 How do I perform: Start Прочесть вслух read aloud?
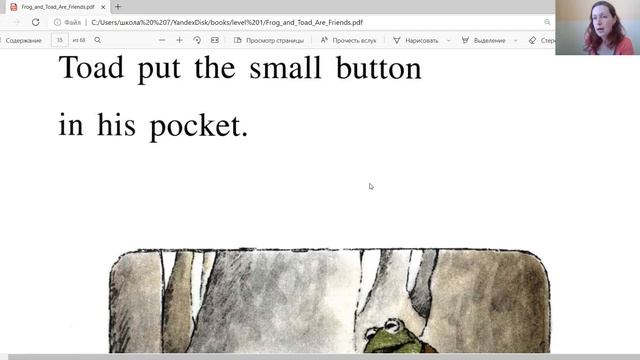349,40
